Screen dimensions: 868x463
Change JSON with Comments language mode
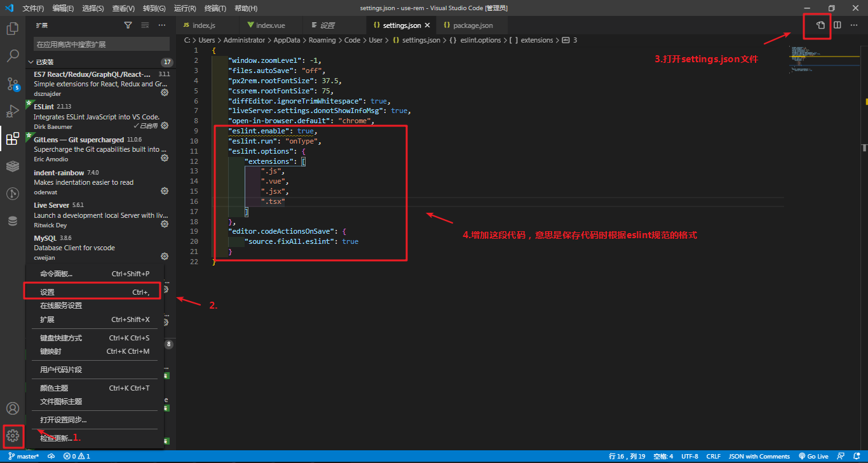pyautogui.click(x=759, y=456)
